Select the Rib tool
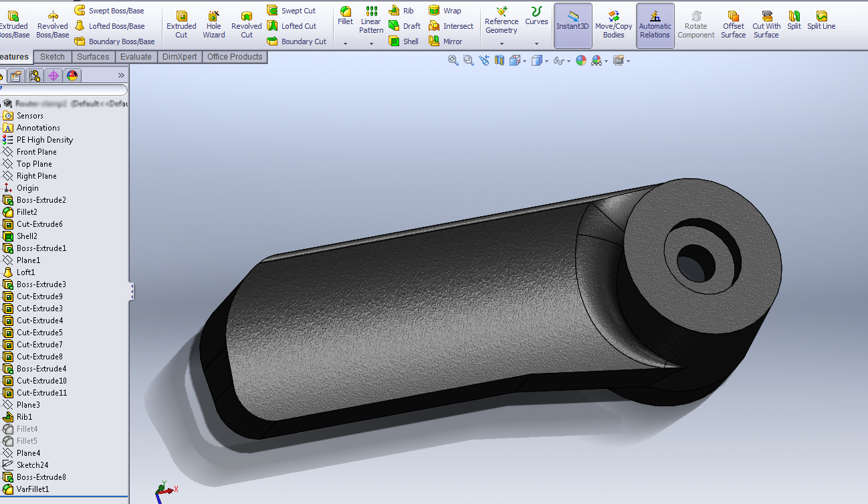This screenshot has width=868, height=504. pyautogui.click(x=401, y=11)
